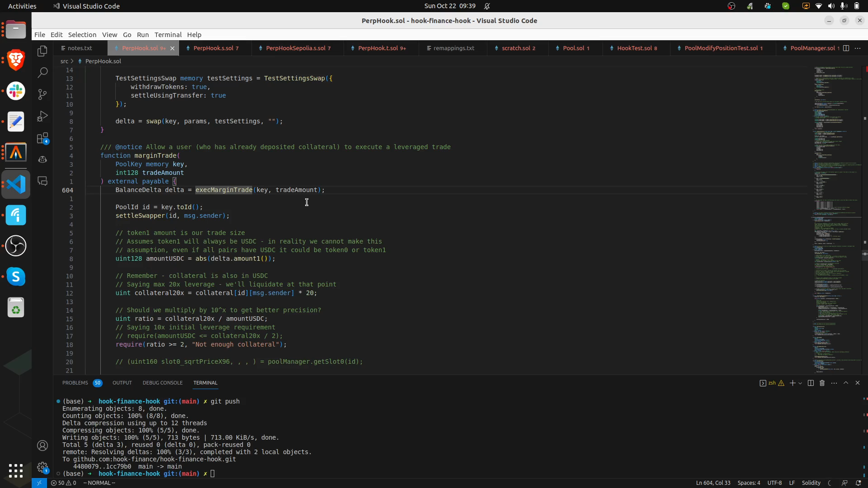Screen dimensions: 868x488
Task: Switch to remappings.txt editor tab
Action: click(x=453, y=48)
